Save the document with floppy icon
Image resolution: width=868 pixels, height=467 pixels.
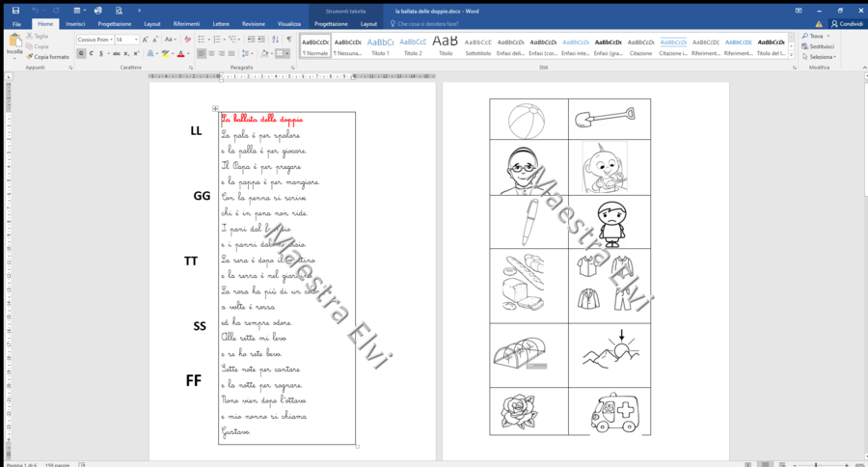tap(15, 10)
